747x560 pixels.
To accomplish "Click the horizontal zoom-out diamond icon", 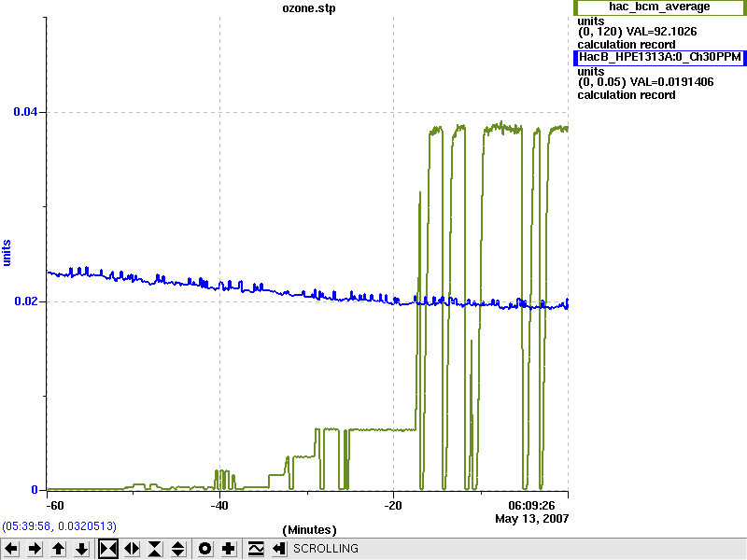I will pyautogui.click(x=132, y=549).
